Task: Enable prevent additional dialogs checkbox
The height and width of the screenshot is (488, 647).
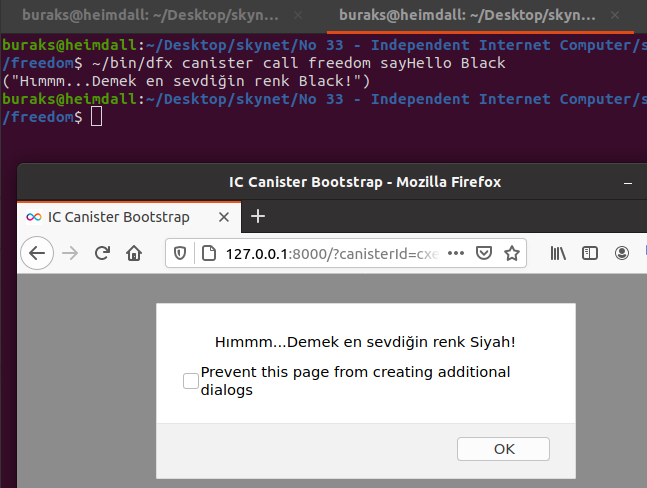Action: (x=191, y=381)
